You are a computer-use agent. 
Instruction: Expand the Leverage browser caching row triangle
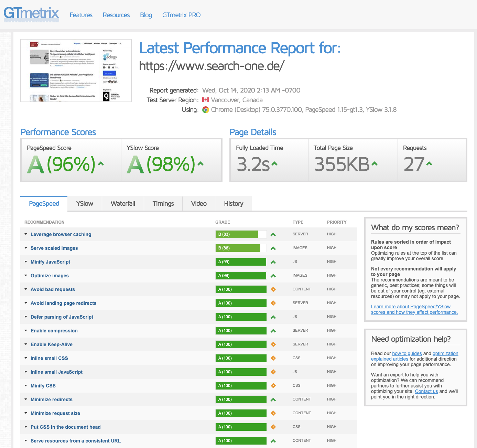[26, 234]
